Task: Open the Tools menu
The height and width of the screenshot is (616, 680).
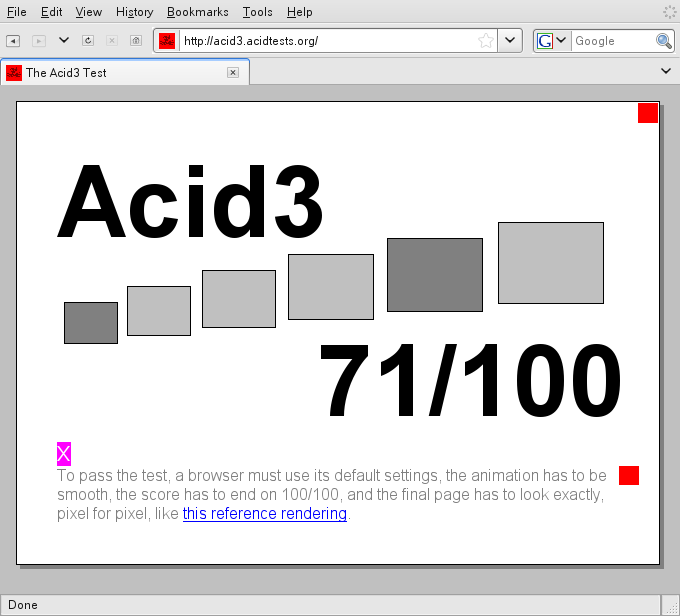Action: 258,12
